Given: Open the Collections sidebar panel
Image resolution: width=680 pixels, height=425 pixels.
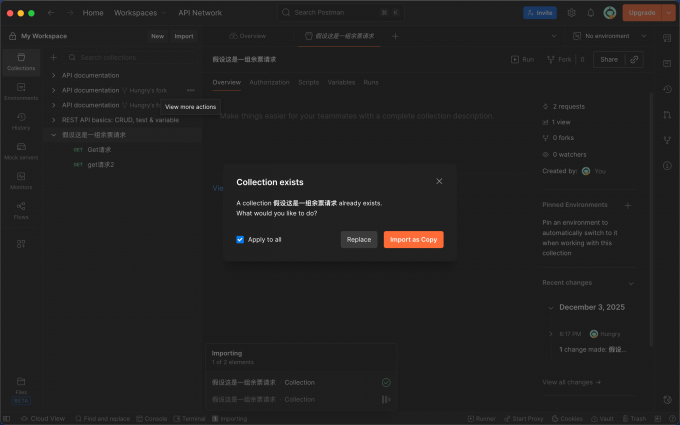Looking at the screenshot, I should pyautogui.click(x=21, y=62).
